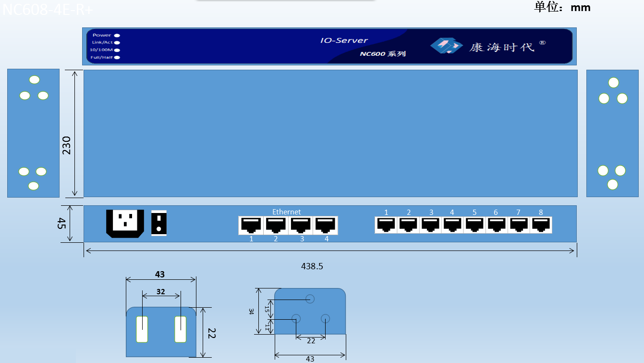This screenshot has height=363, width=644.
Task: Click the left slot in the bracket detail drawing
Action: click(142, 329)
